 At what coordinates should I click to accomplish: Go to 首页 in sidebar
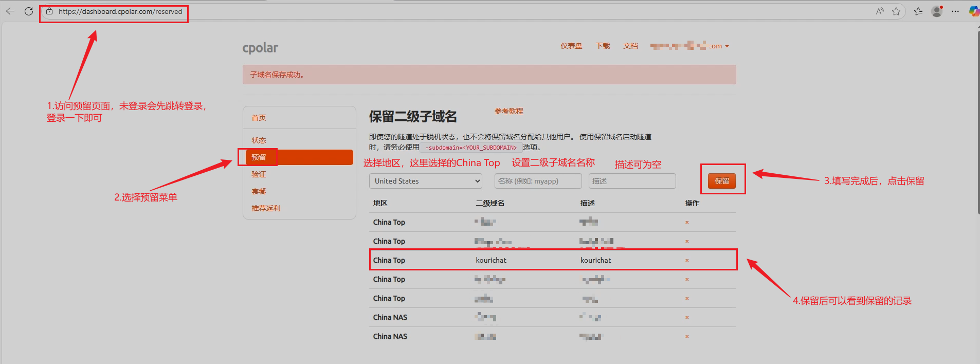[x=259, y=118]
